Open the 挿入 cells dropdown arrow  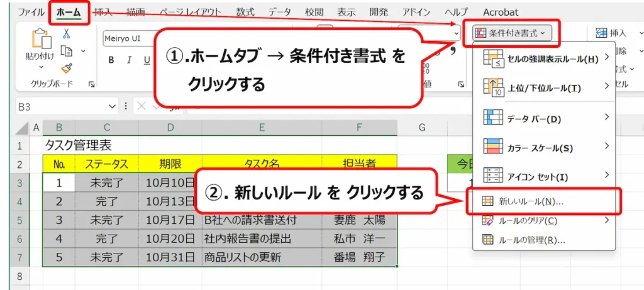click(x=641, y=33)
